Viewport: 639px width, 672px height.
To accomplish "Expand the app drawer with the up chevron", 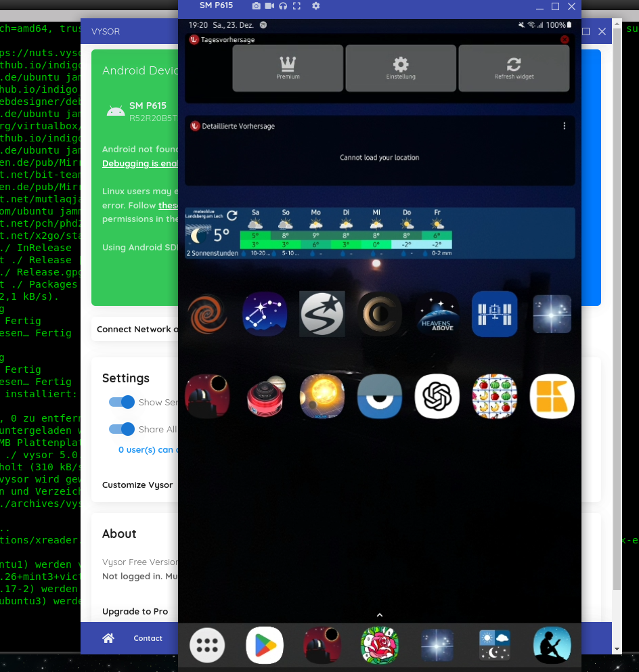I will [x=379, y=615].
